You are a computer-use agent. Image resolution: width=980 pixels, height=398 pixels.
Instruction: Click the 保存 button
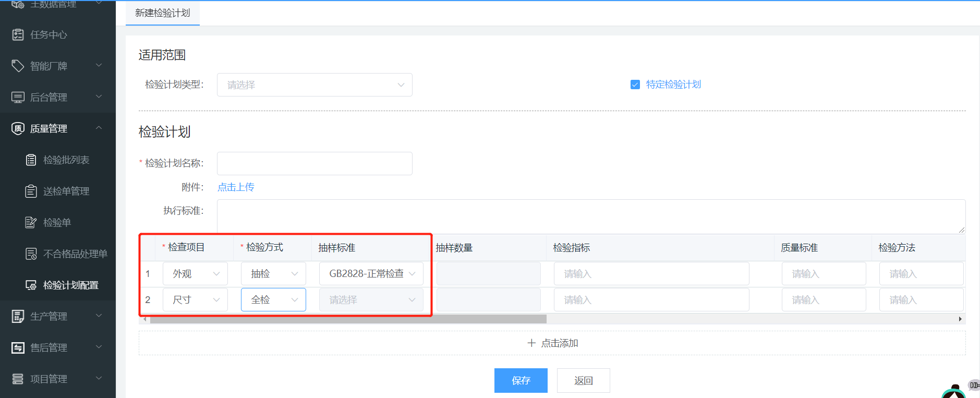click(x=521, y=380)
